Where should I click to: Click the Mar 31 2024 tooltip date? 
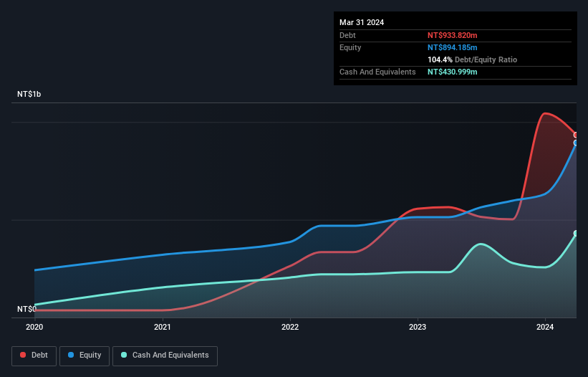click(362, 22)
